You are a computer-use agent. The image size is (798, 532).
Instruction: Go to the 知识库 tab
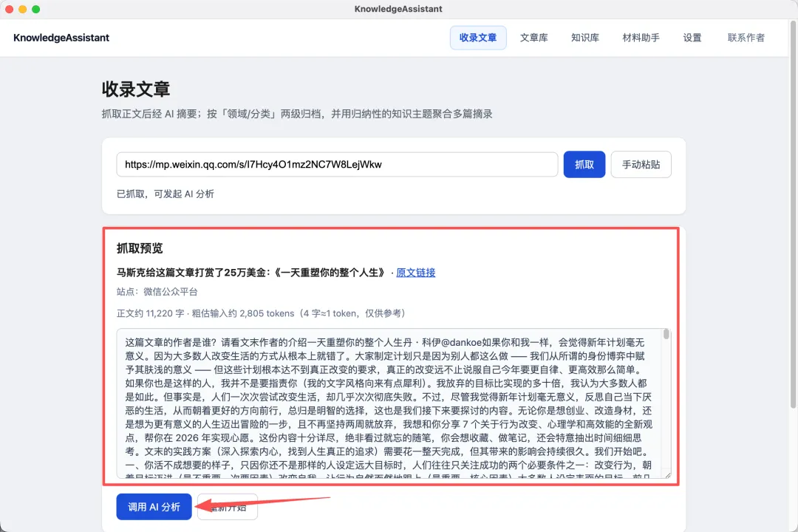tap(584, 38)
